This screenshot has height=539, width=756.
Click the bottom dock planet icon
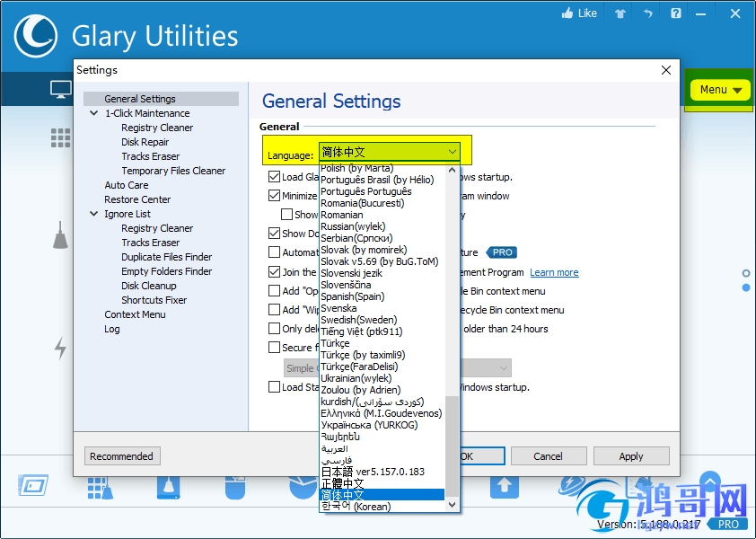(572, 486)
